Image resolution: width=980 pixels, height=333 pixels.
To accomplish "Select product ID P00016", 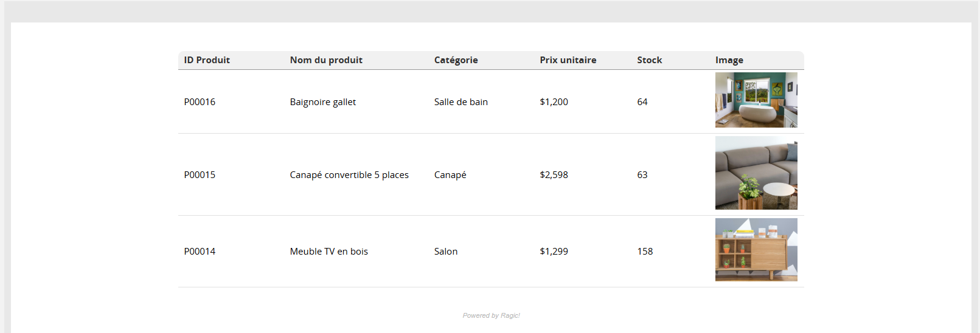I will coord(200,102).
